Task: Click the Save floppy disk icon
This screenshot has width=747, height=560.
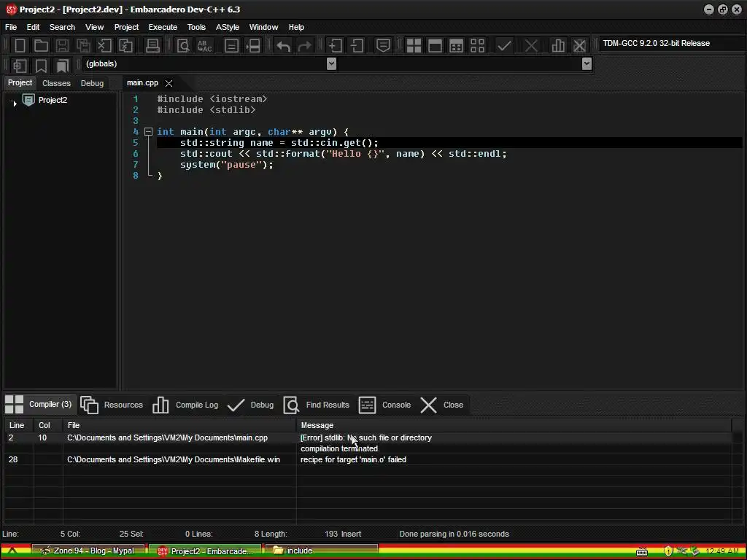Action: click(62, 46)
